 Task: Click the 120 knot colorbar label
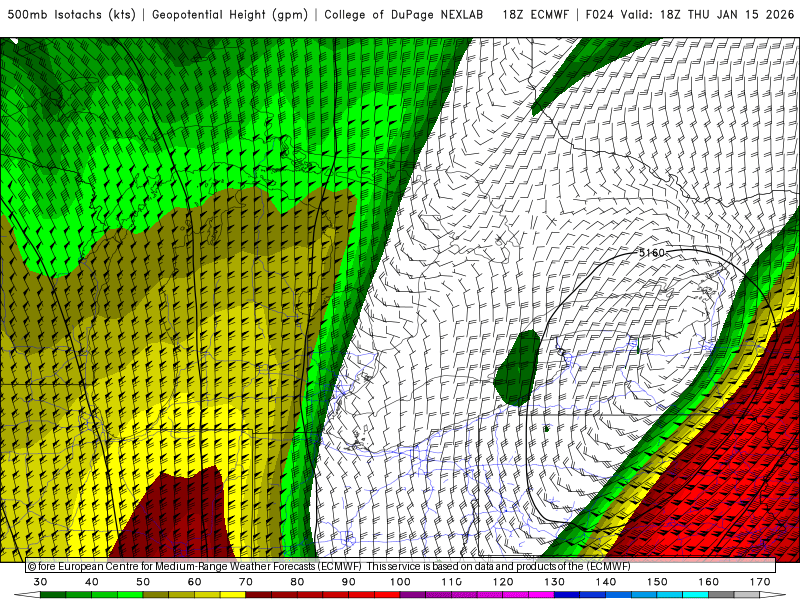pyautogui.click(x=503, y=582)
